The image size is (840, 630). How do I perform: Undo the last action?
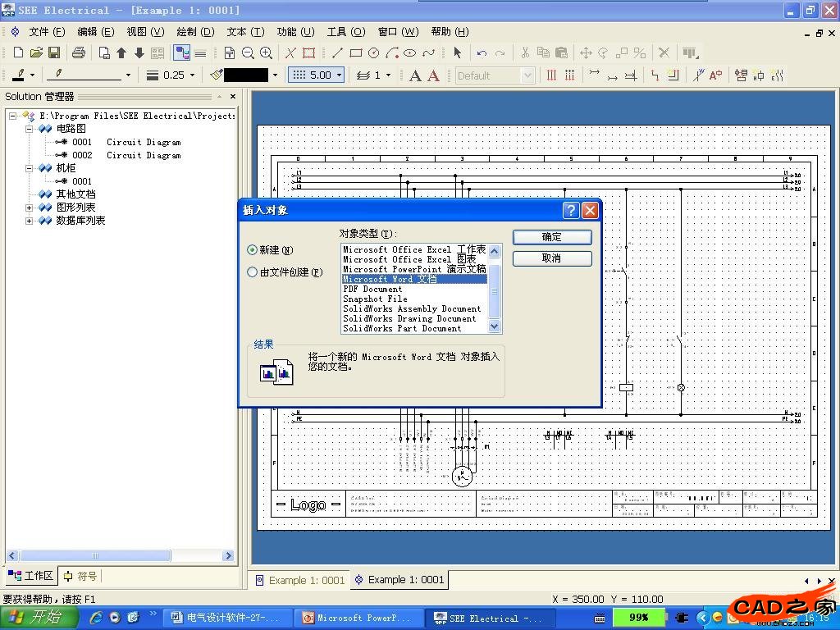pyautogui.click(x=482, y=52)
